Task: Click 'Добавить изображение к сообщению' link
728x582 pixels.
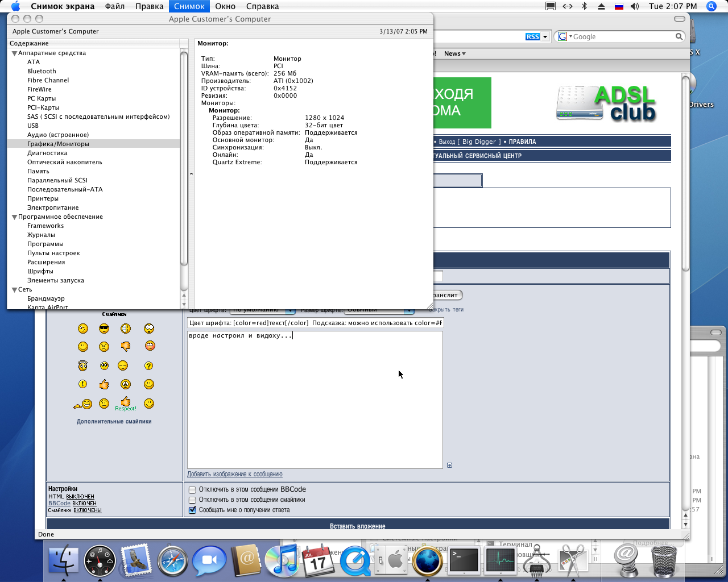Action: coord(235,474)
